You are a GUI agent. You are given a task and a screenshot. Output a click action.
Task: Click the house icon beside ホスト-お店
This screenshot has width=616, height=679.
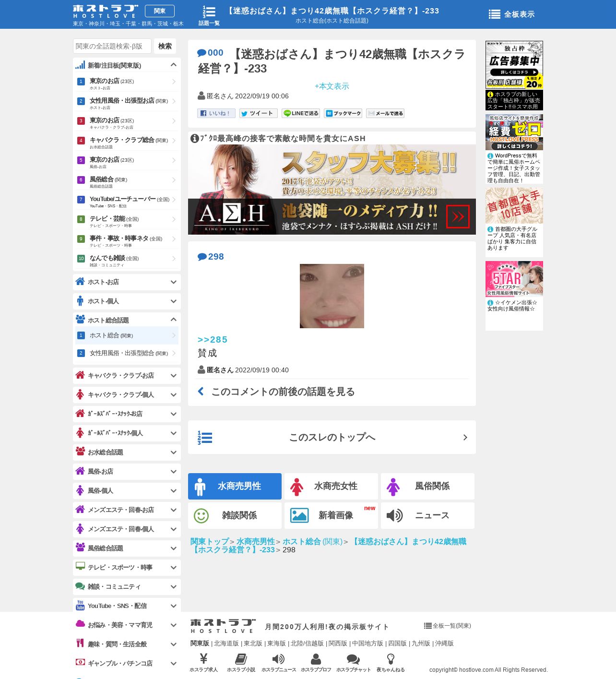click(x=80, y=281)
